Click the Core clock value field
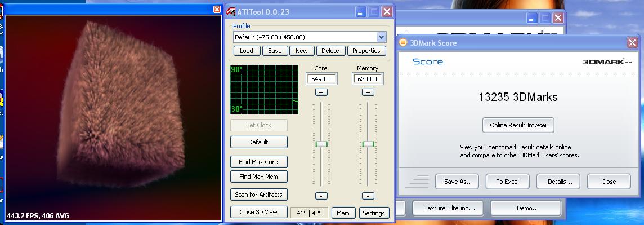Screen dimensions: 644x225 [x=321, y=78]
